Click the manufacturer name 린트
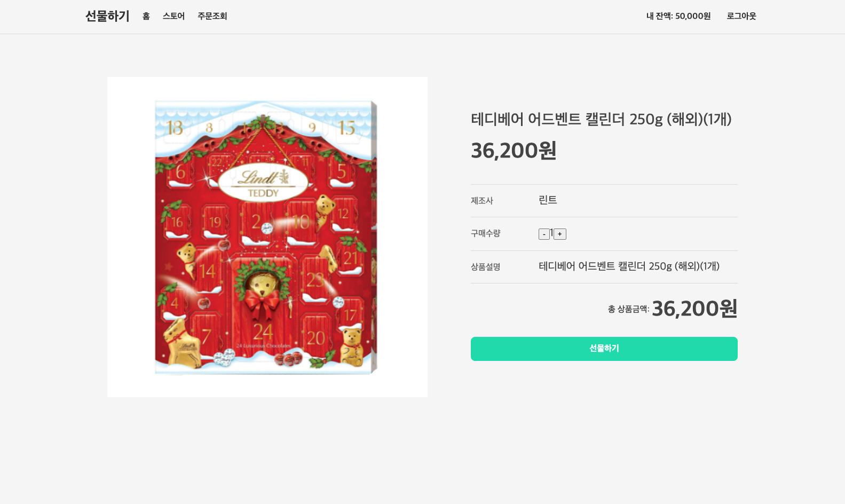 tap(548, 200)
